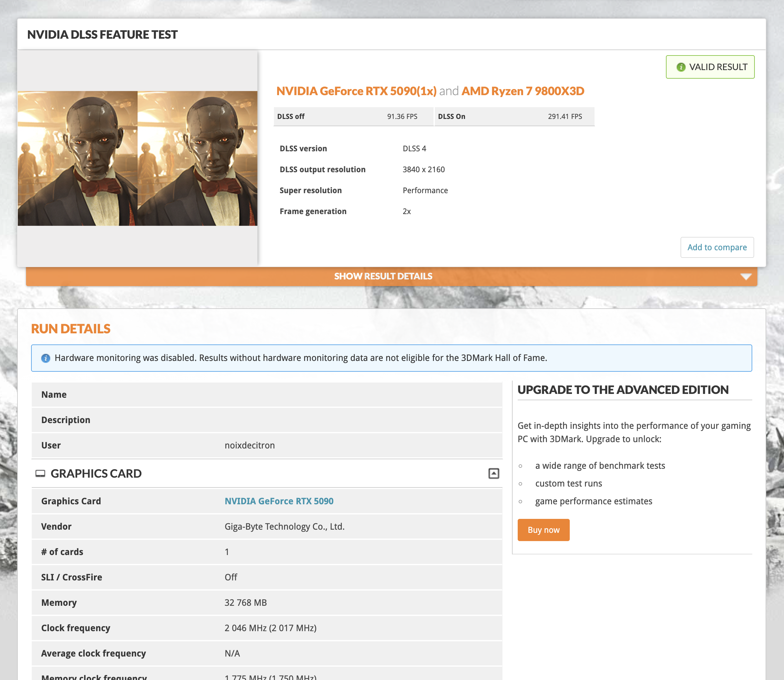Click the Graphics Card section heading
The width and height of the screenshot is (784, 680).
click(x=96, y=474)
